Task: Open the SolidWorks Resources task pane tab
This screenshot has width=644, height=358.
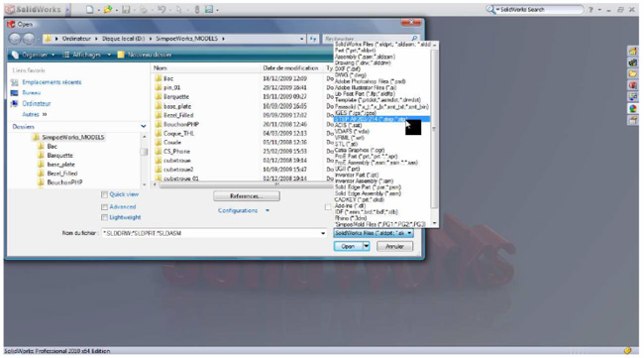Action: (x=633, y=51)
